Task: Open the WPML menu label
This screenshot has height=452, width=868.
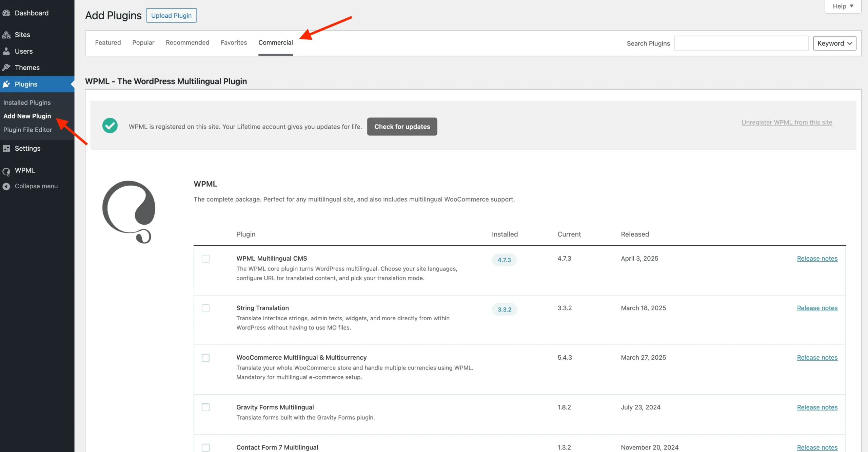Action: point(25,170)
